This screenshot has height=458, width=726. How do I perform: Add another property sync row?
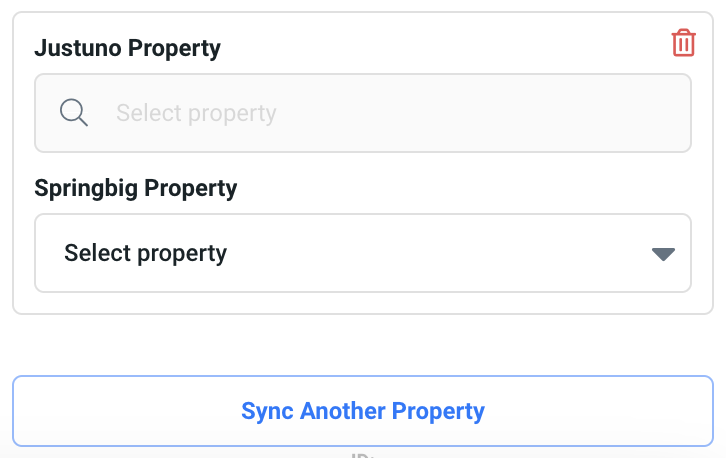tap(362, 411)
